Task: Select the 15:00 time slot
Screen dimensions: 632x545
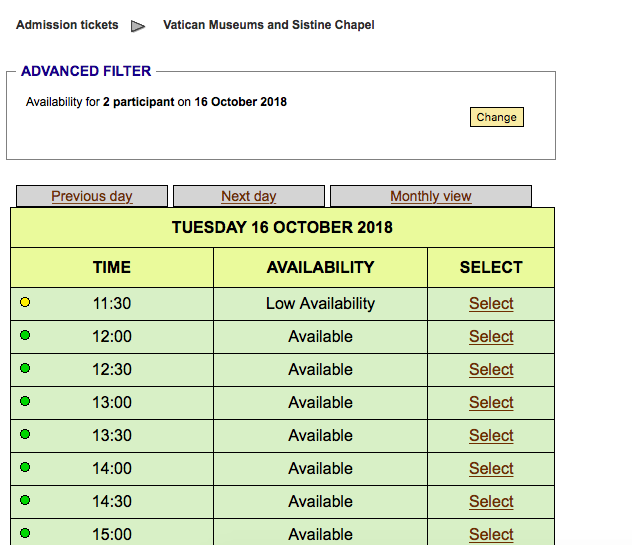Action: (491, 534)
